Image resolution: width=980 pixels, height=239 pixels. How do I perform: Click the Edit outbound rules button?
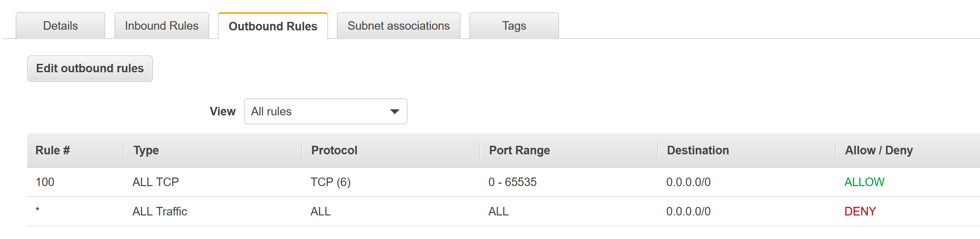[x=90, y=68]
